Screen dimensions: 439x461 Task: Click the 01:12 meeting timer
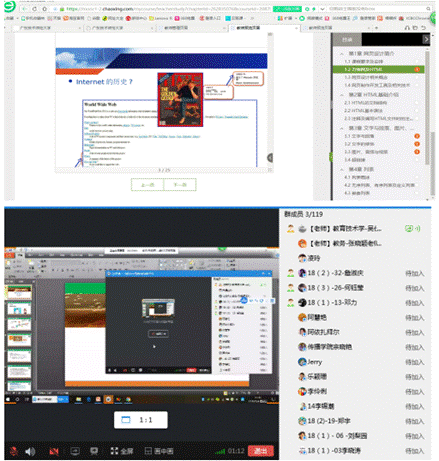click(x=236, y=451)
